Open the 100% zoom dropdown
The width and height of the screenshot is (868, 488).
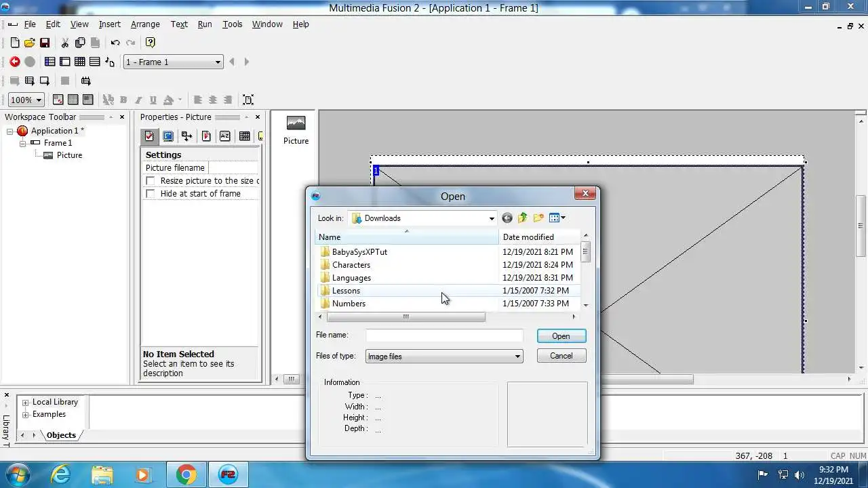point(26,100)
